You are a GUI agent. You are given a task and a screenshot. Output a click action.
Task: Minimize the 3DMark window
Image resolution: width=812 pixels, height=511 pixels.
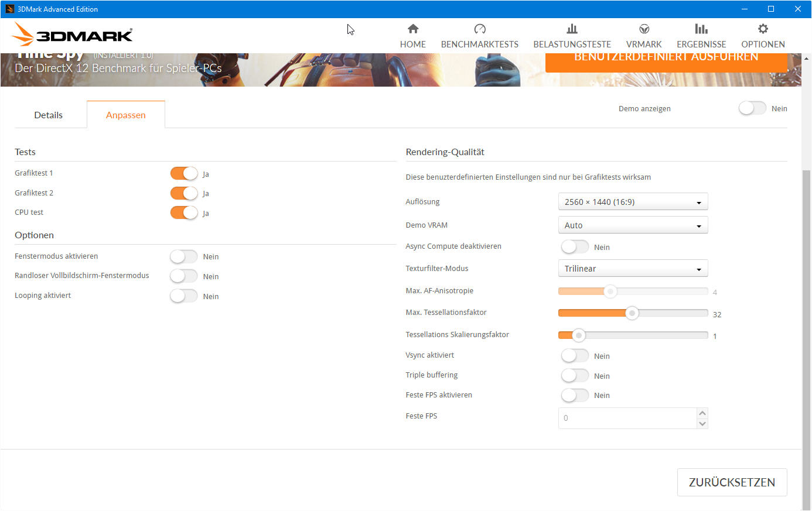pos(745,9)
